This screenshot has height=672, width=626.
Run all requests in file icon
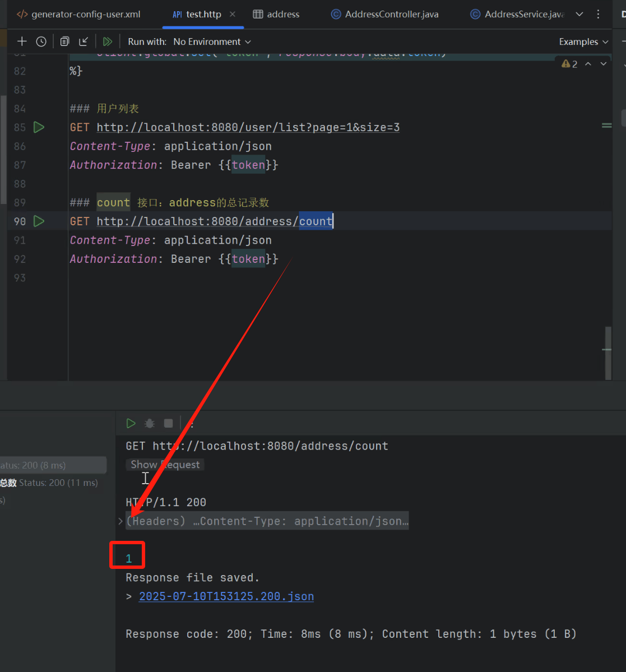pyautogui.click(x=107, y=41)
